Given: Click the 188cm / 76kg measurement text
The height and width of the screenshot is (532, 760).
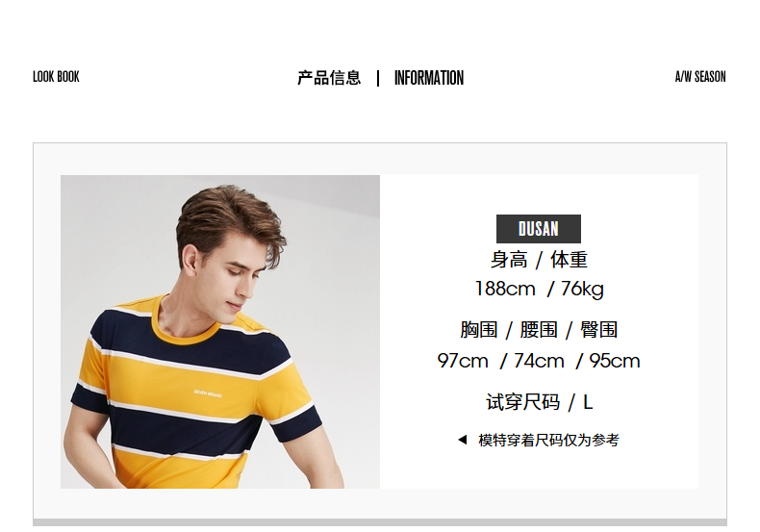Looking at the screenshot, I should point(539,289).
